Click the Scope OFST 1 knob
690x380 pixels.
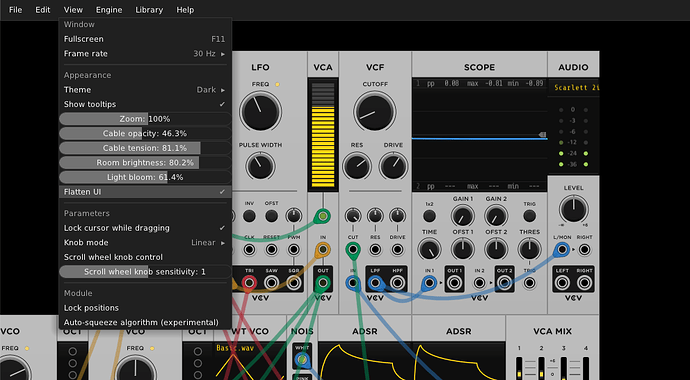point(462,249)
